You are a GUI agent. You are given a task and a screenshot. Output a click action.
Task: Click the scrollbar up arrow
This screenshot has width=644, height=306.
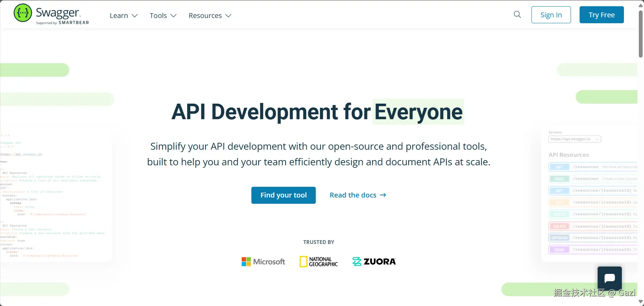coord(641,5)
